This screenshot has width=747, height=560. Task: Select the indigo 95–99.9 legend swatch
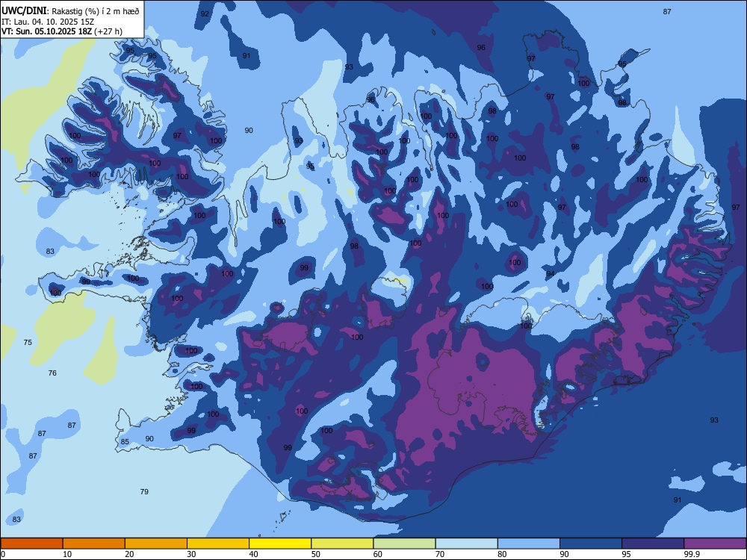pyautogui.click(x=653, y=544)
